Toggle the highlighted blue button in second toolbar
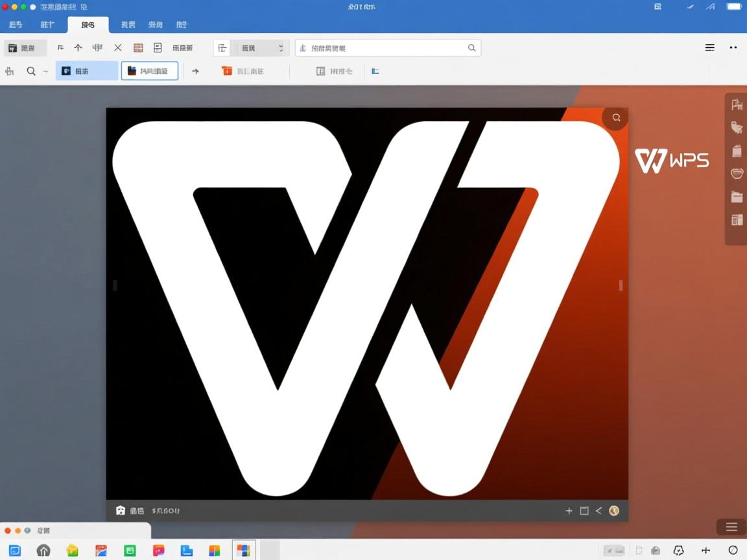Viewport: 747px width, 560px height. 86,71
